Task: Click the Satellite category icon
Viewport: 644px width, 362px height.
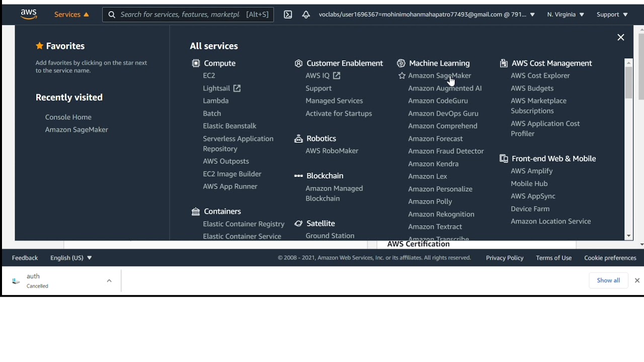Action: 298,224
